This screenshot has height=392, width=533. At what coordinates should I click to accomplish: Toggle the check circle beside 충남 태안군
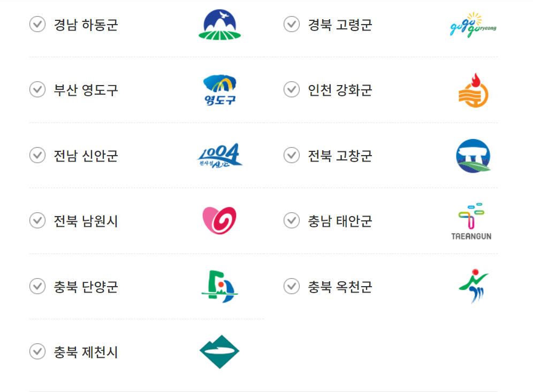(x=291, y=220)
